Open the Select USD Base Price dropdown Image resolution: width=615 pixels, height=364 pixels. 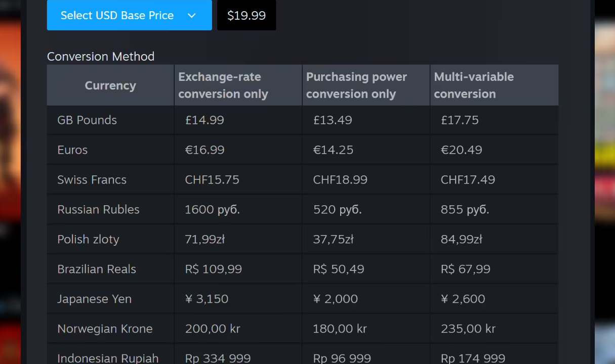pos(117,15)
